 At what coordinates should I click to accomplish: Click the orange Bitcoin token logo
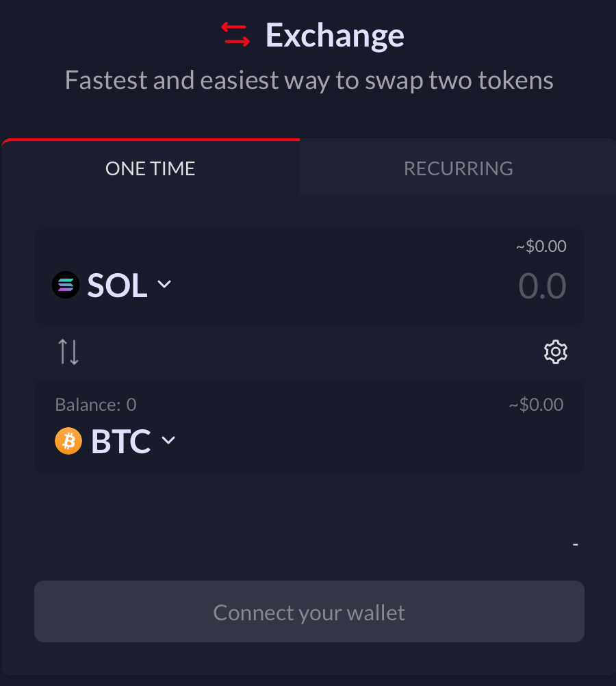point(68,442)
